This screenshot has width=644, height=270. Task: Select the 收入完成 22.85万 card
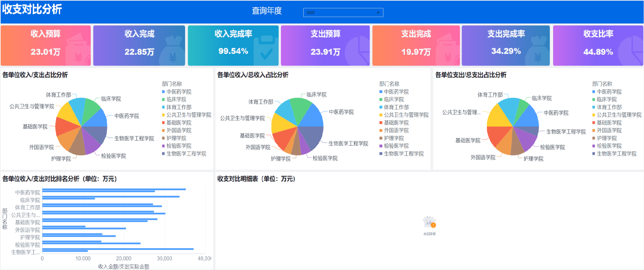click(x=139, y=46)
